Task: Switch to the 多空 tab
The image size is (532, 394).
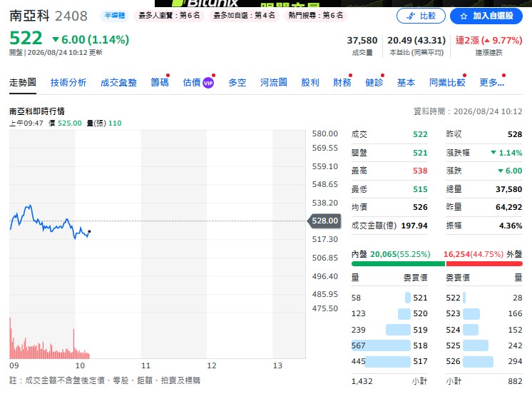Action: click(237, 83)
